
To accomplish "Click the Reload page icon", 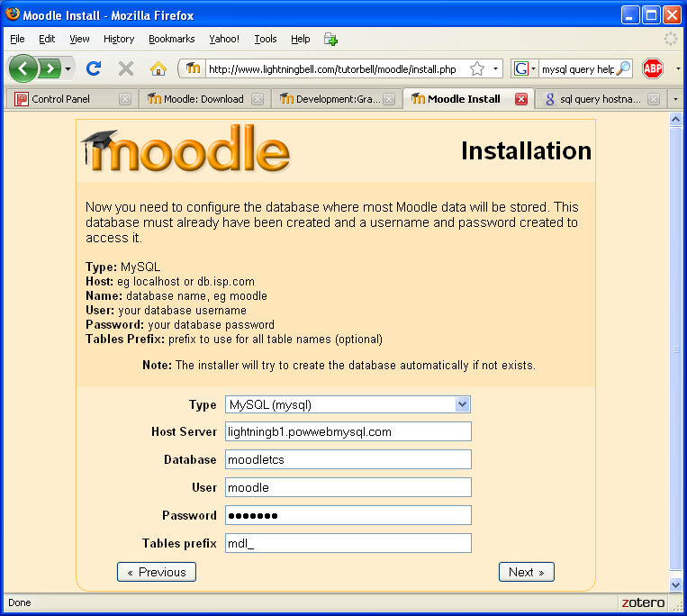I will click(x=93, y=68).
